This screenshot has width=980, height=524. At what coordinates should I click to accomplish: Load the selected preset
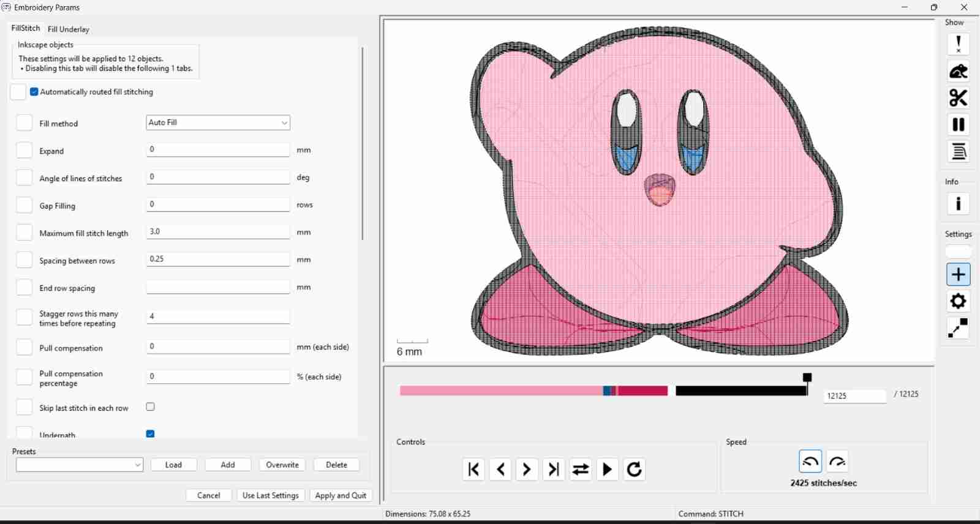pyautogui.click(x=174, y=465)
